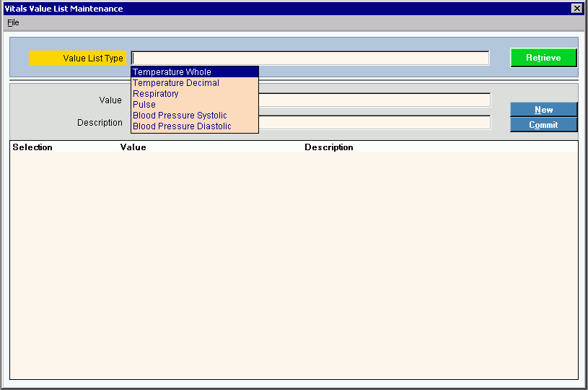Image resolution: width=588 pixels, height=390 pixels.
Task: Open the File menu
Action: [x=13, y=22]
